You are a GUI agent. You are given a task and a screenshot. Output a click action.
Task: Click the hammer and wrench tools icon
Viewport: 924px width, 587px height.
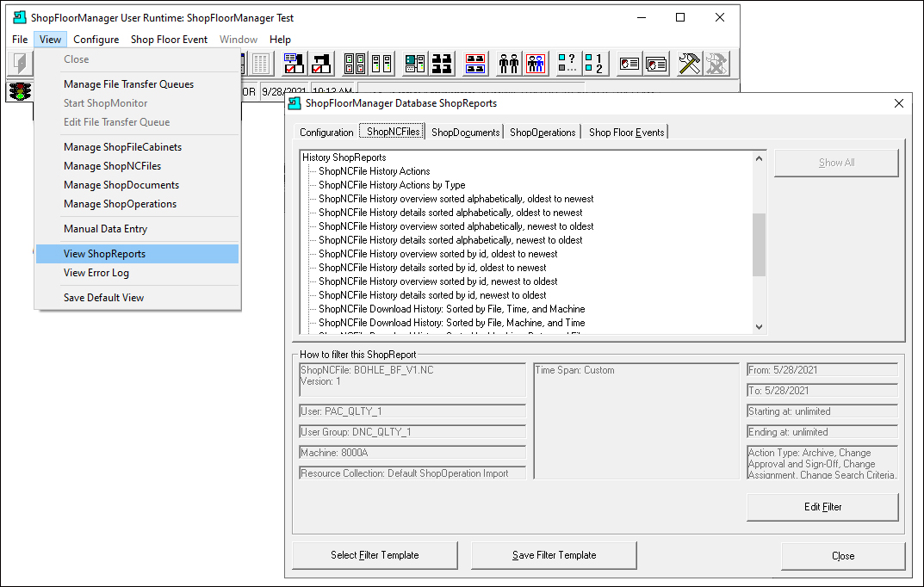(x=690, y=63)
